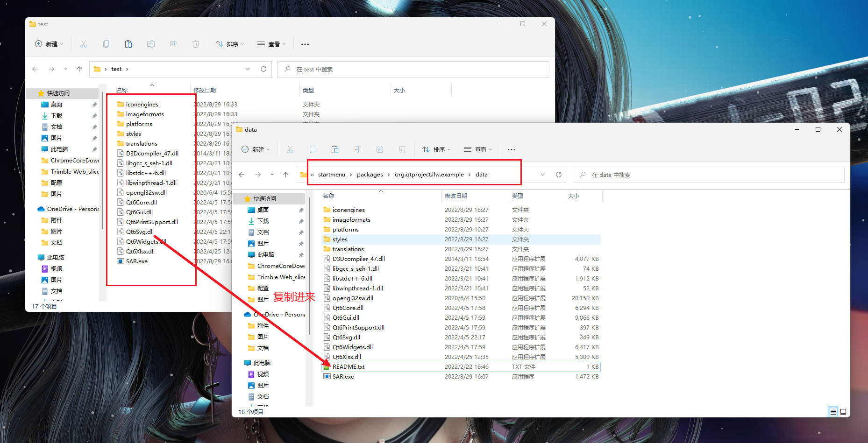Open the 排序 sort dropdown in data window

(x=437, y=149)
